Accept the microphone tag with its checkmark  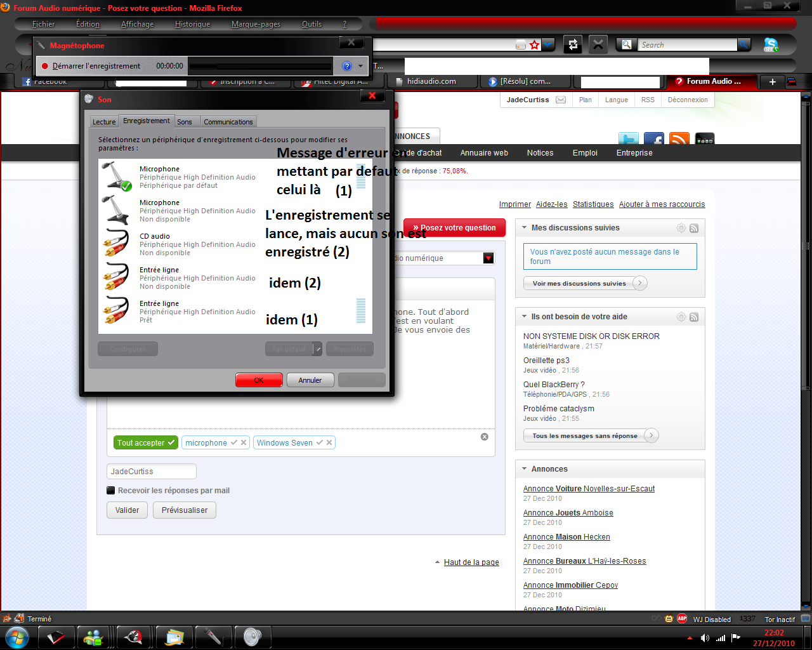click(234, 442)
